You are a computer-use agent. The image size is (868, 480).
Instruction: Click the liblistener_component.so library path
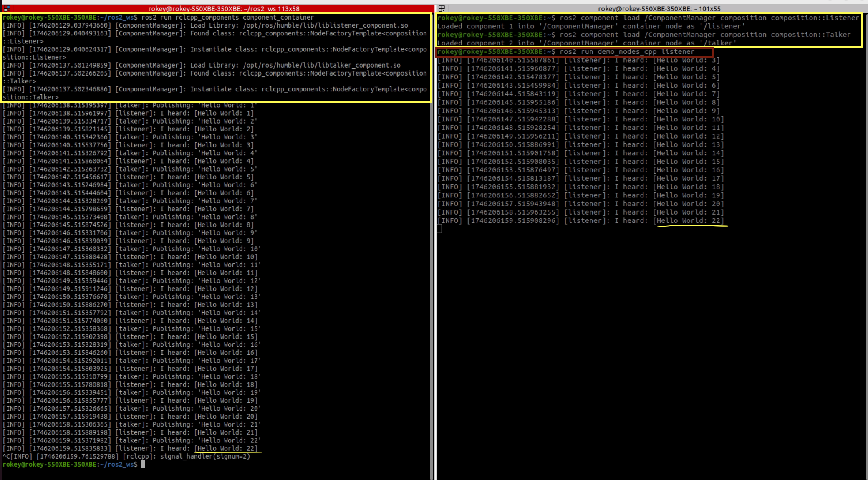[x=325, y=25]
